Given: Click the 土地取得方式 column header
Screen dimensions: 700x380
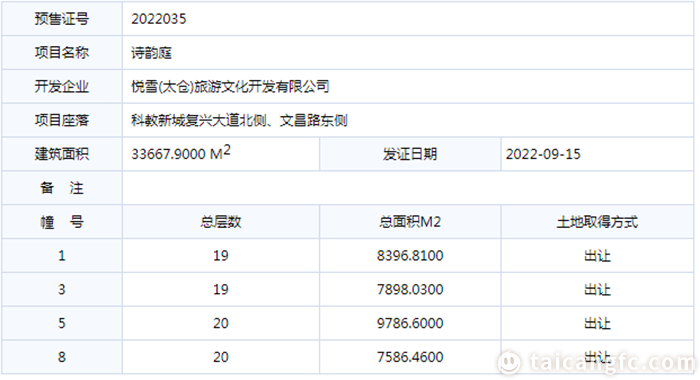Looking at the screenshot, I should click(597, 222).
